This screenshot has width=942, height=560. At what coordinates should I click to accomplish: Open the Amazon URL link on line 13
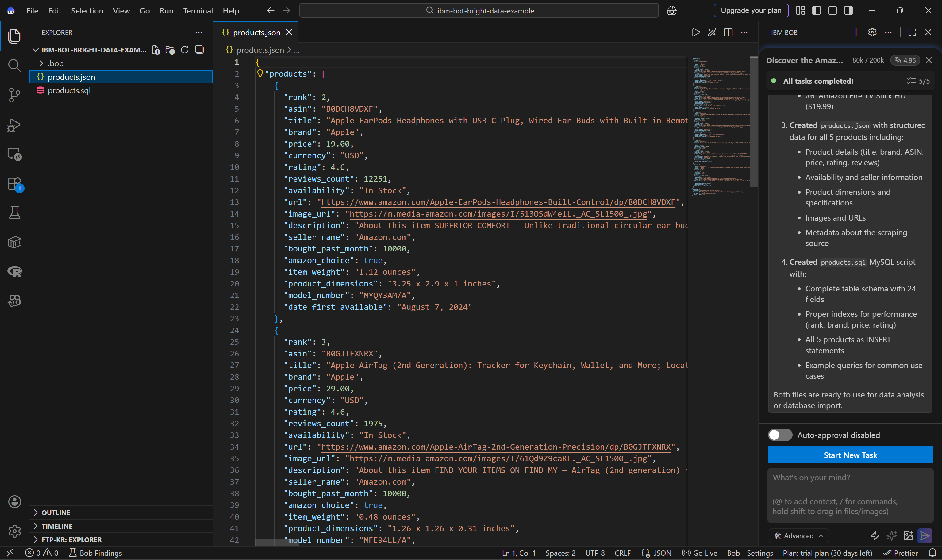(x=498, y=202)
